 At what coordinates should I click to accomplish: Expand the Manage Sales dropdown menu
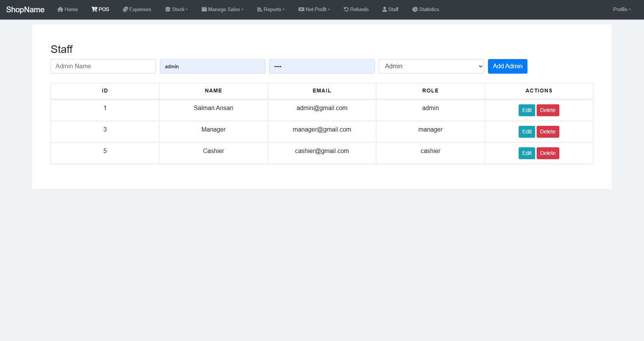click(223, 9)
